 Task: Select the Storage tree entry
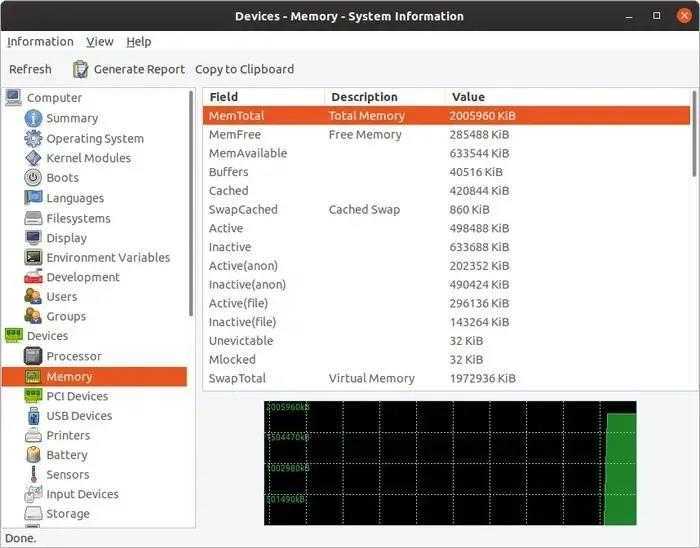coord(68,514)
